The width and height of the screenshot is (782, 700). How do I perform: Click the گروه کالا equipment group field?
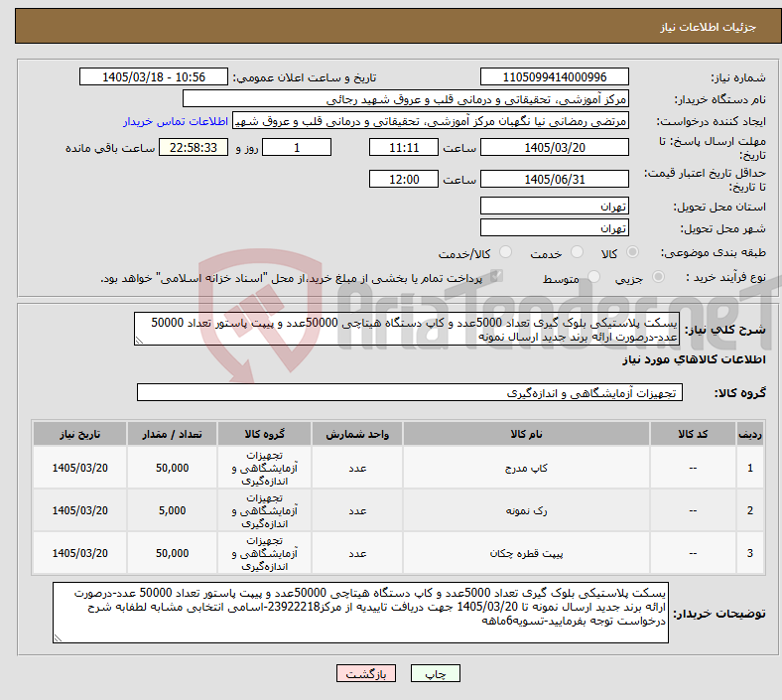[x=410, y=392]
